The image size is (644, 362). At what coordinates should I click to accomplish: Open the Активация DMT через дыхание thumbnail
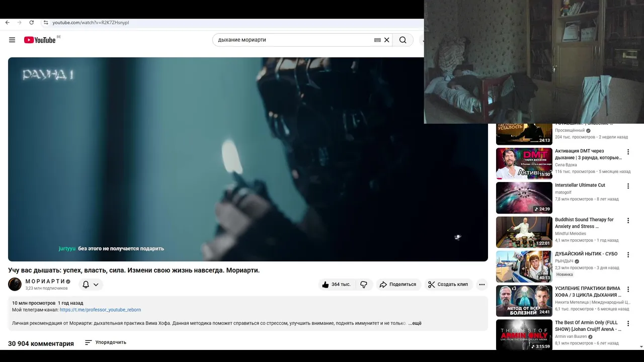pyautogui.click(x=524, y=163)
